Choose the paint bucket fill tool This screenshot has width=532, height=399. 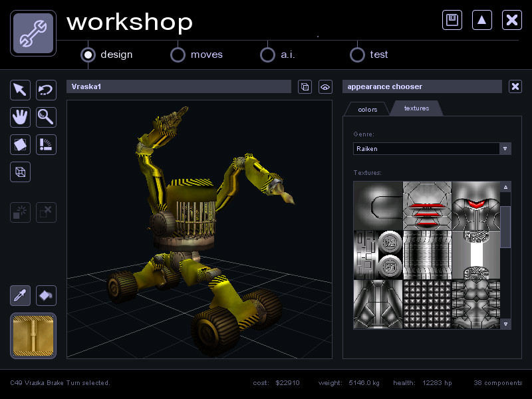tap(46, 295)
